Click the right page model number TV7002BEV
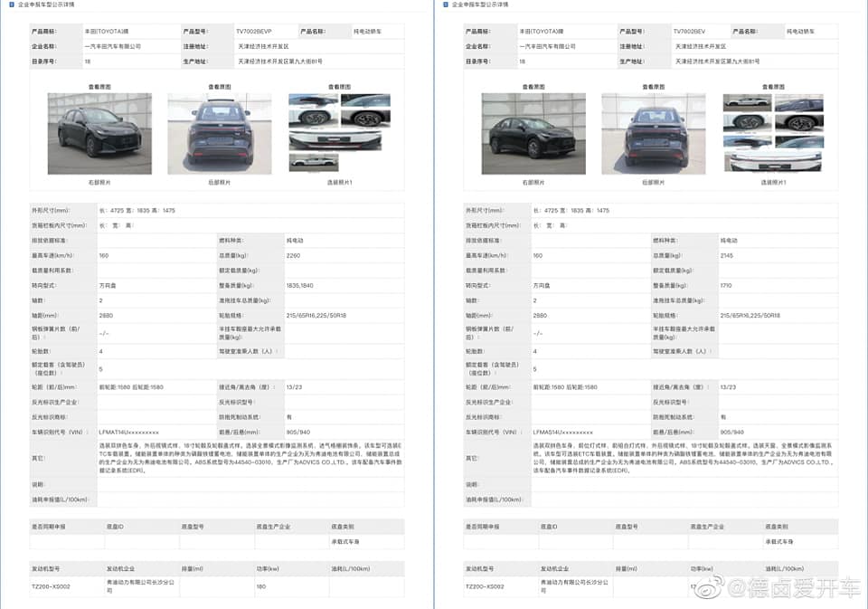This screenshot has width=868, height=609. pyautogui.click(x=689, y=32)
